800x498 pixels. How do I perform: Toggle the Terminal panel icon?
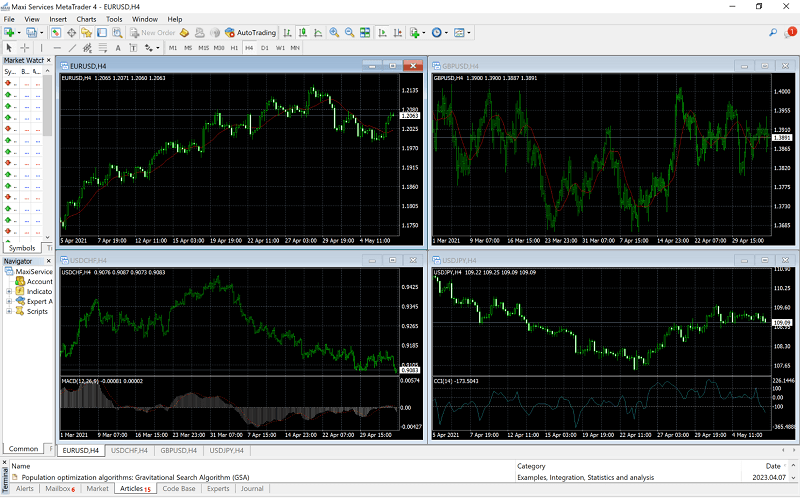(x=102, y=33)
